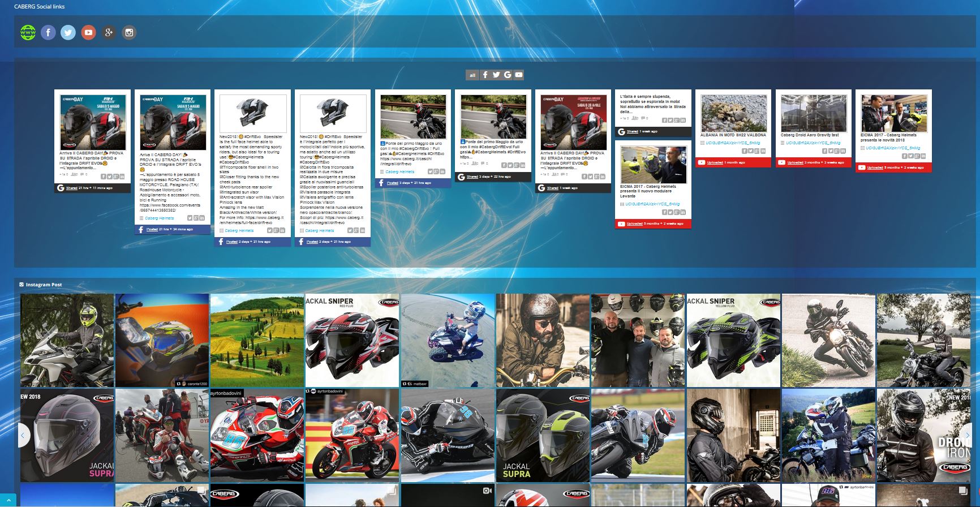980x507 pixels.
Task: Filter feed by Twitter posts
Action: (x=496, y=75)
